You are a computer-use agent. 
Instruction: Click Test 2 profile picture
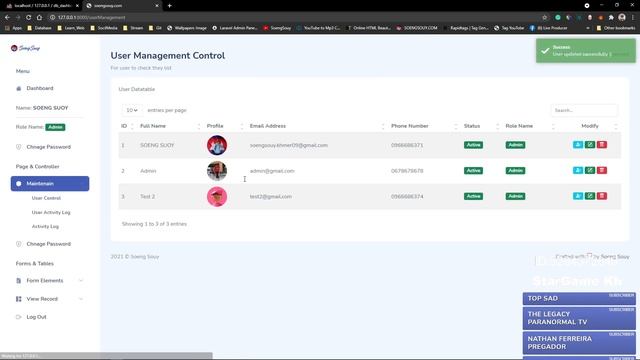coord(217,197)
